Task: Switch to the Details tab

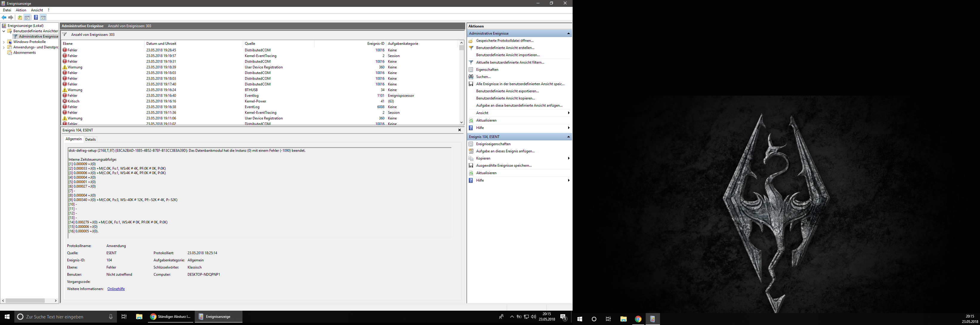Action: [x=91, y=139]
